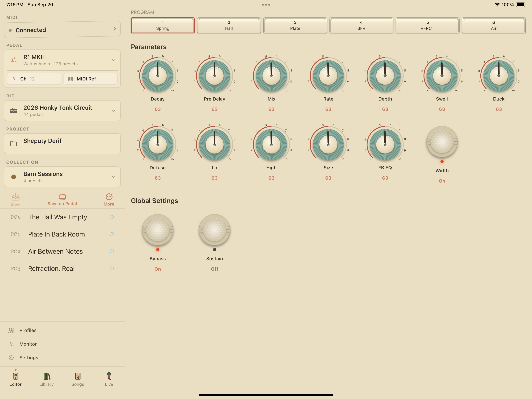Click the Duck knob
This screenshot has height=399, width=532.
(x=499, y=76)
